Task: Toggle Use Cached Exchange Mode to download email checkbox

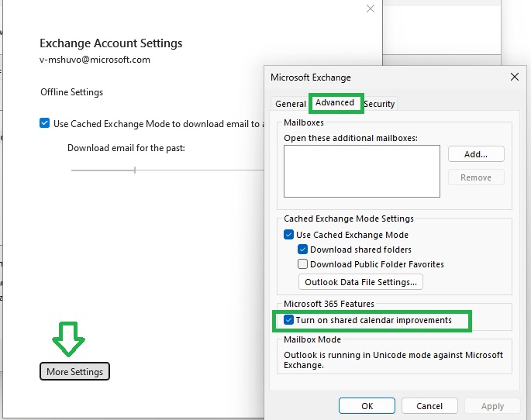Action: pyautogui.click(x=44, y=123)
